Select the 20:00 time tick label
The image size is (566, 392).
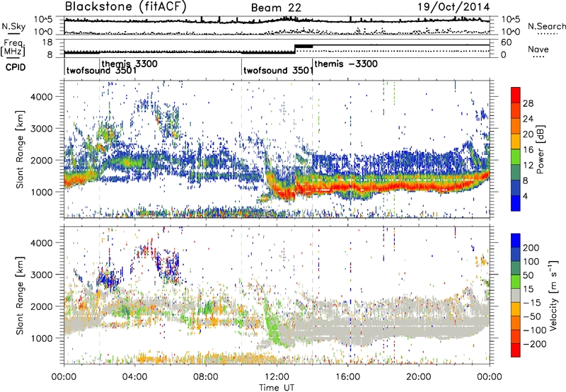click(x=419, y=377)
